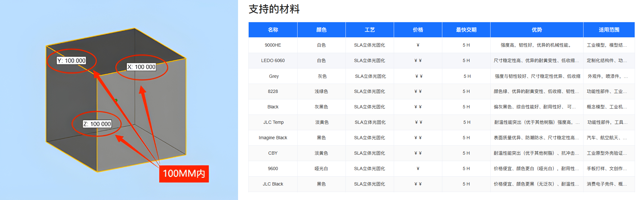Image resolution: width=644 pixels, height=200 pixels.
Task: Click the green dot on the cube
Action: pos(116,100)
